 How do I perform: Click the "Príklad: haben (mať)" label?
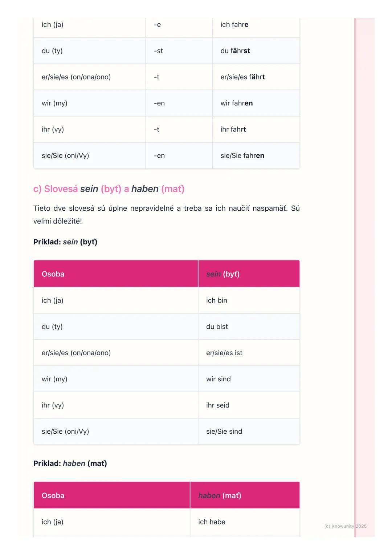point(70,463)
